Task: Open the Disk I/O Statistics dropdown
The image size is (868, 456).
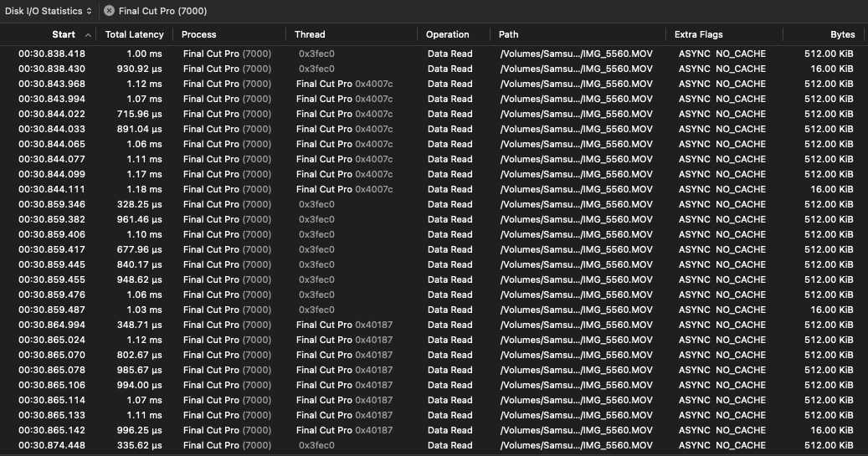Action: point(49,11)
